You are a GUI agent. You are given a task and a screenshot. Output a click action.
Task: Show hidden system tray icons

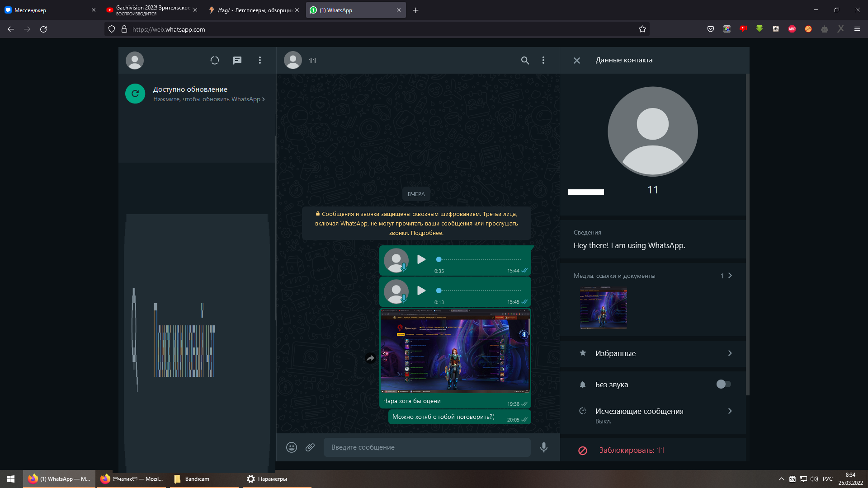tap(782, 479)
